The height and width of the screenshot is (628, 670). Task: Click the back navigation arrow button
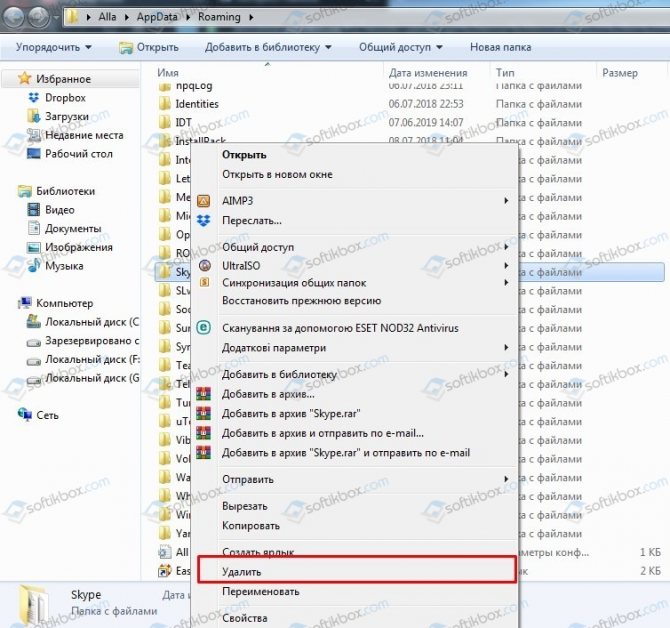[x=14, y=17]
